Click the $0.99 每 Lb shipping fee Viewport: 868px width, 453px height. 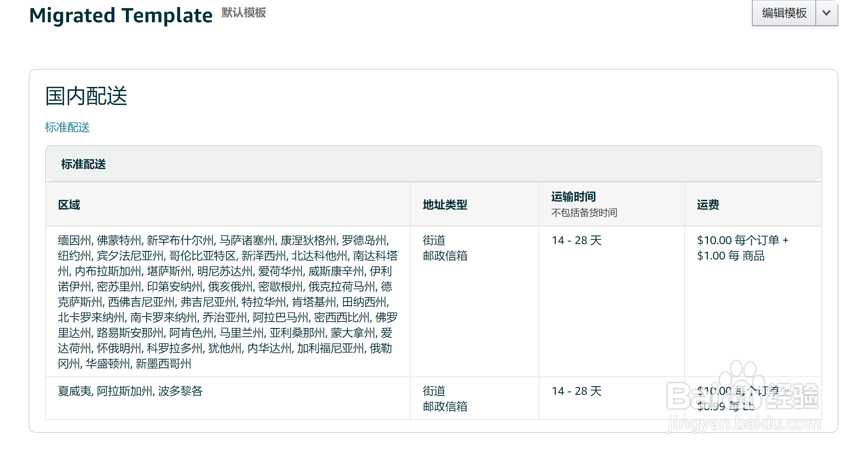725,406
